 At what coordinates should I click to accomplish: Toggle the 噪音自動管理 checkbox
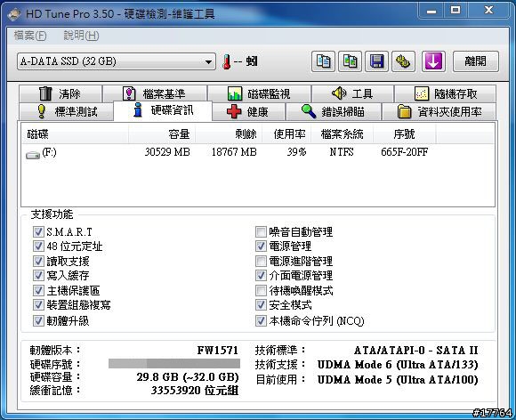click(261, 231)
